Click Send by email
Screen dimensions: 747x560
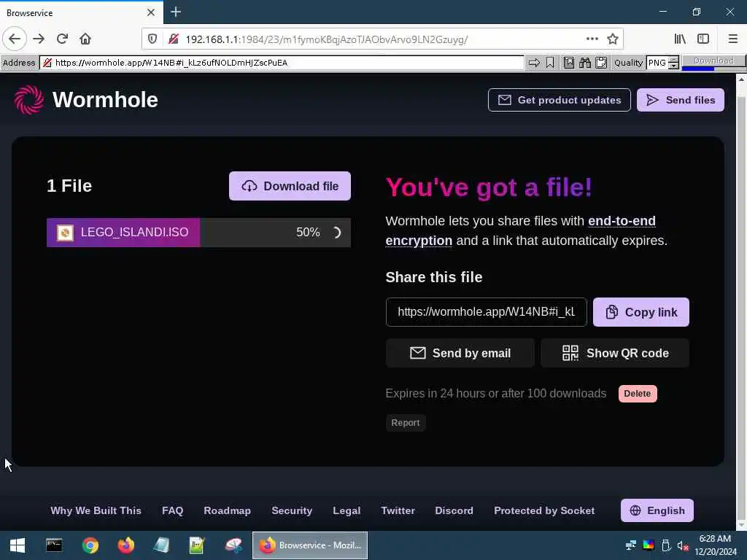(460, 353)
